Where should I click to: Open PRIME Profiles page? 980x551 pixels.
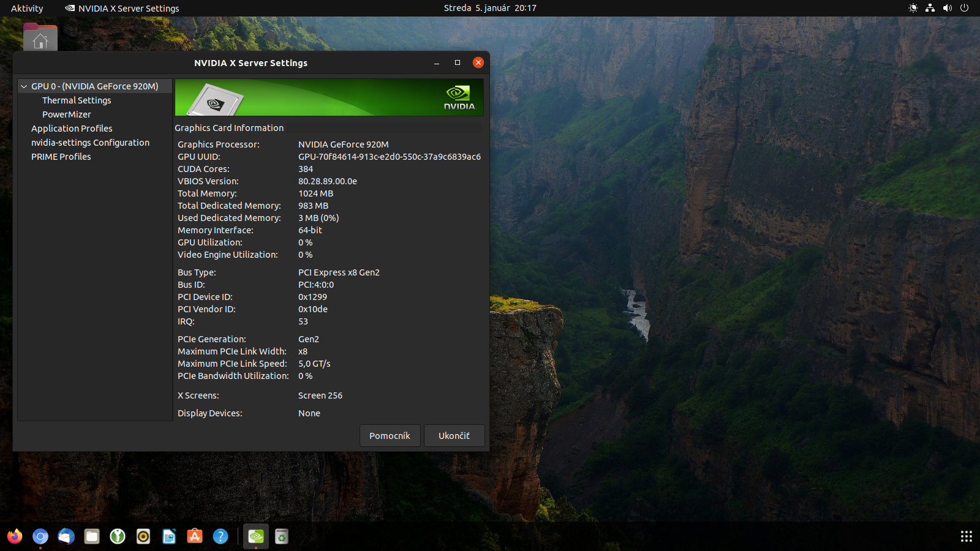(61, 157)
